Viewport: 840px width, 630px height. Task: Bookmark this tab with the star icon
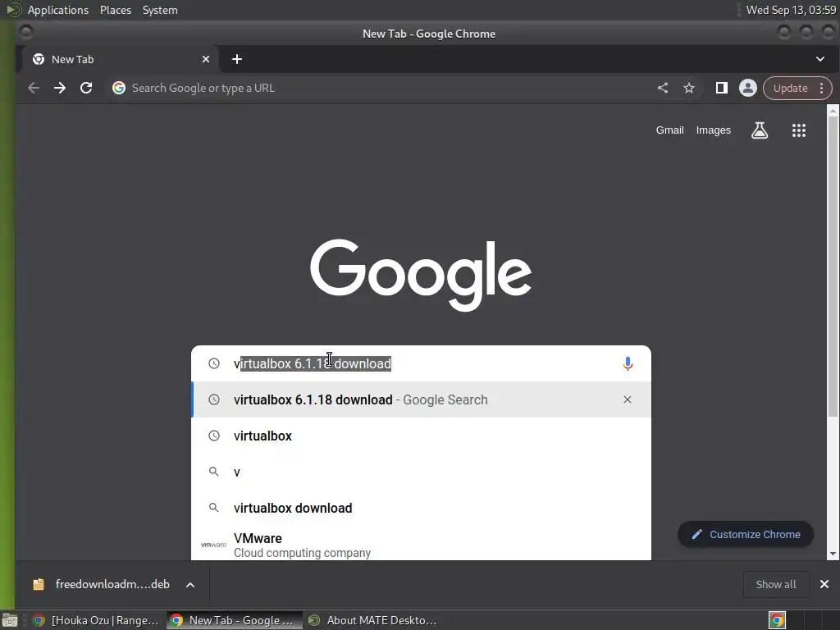(x=689, y=88)
